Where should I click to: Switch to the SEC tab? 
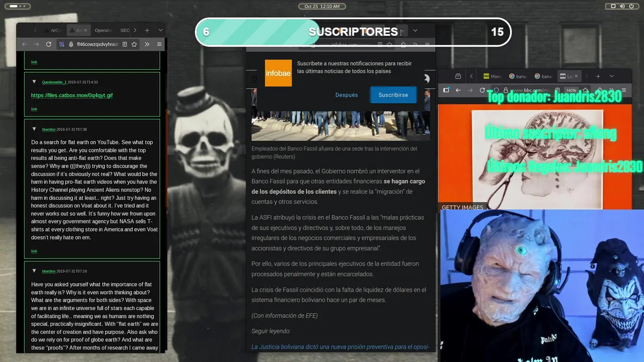[124, 30]
